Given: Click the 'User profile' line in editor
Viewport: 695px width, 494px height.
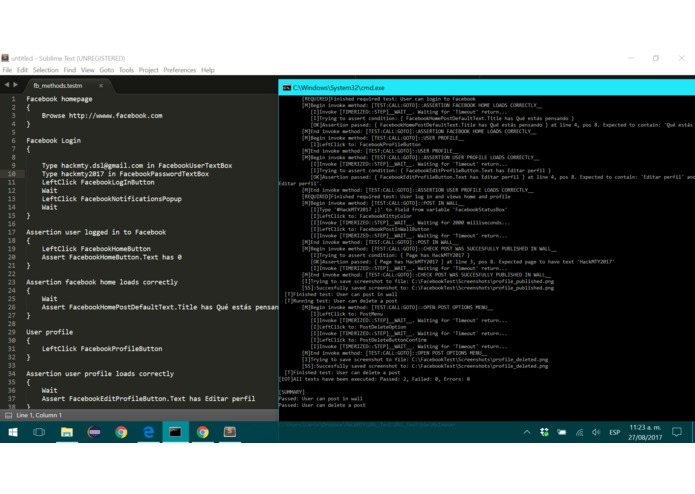Looking at the screenshot, I should coord(50,332).
